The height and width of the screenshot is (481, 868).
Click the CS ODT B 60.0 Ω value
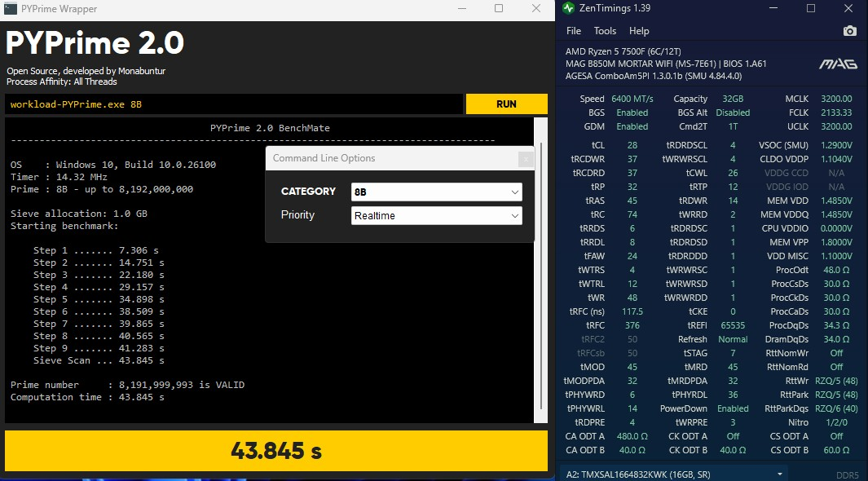(x=836, y=450)
